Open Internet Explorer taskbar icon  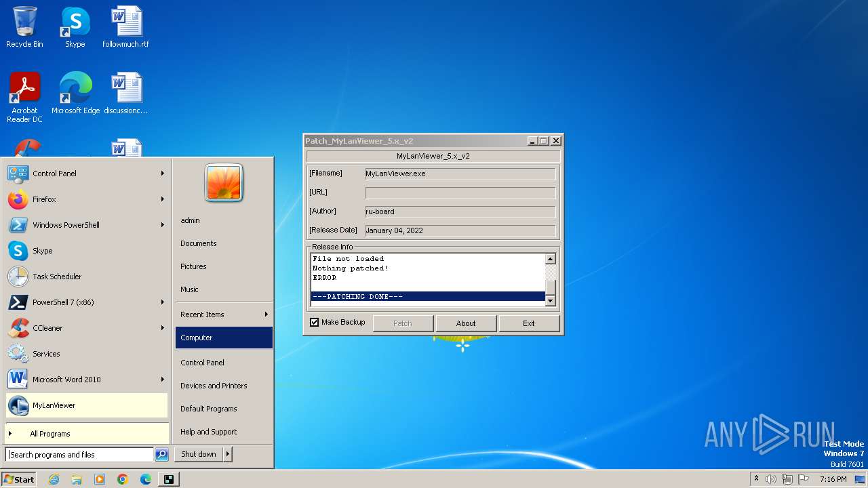(x=54, y=479)
